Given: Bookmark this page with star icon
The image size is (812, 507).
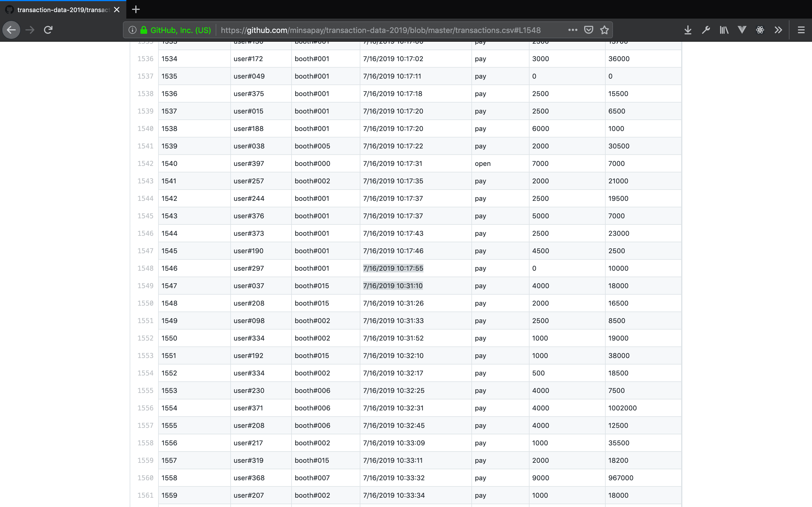Looking at the screenshot, I should [x=604, y=30].
